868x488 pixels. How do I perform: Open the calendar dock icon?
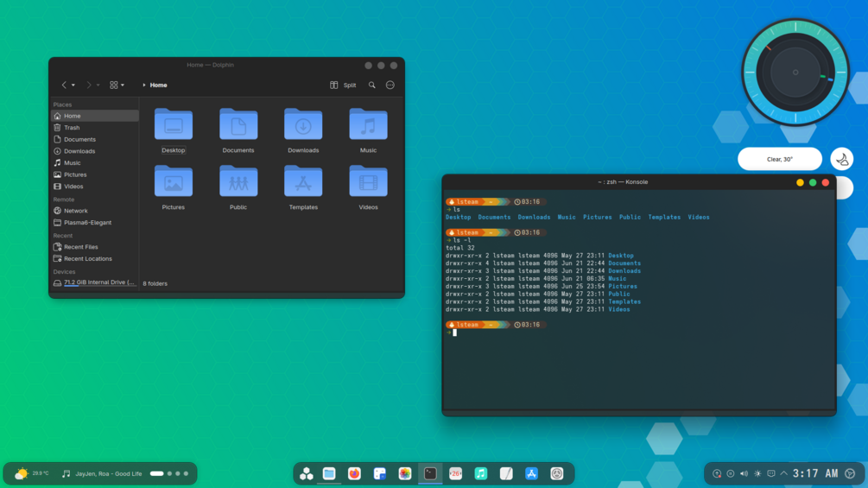[x=455, y=473]
